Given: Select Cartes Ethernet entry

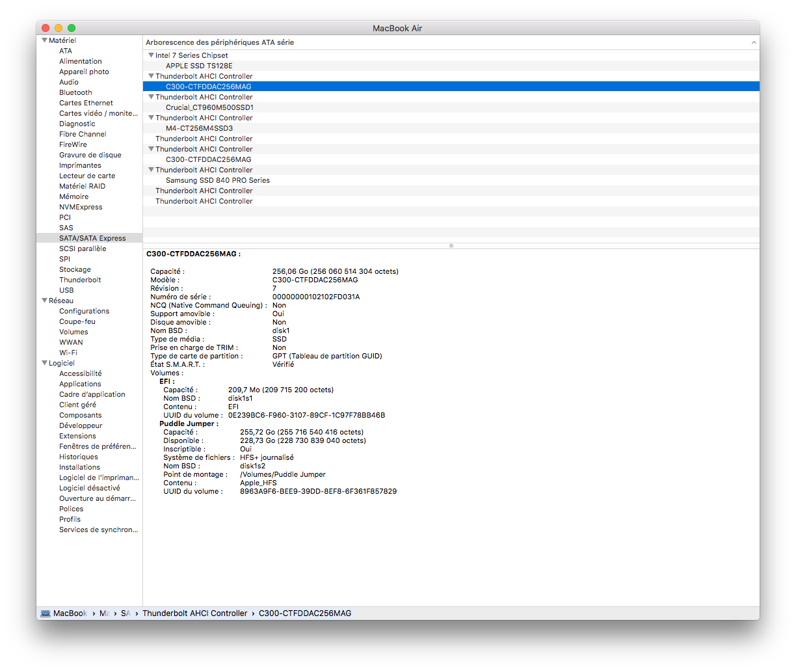Looking at the screenshot, I should [86, 103].
